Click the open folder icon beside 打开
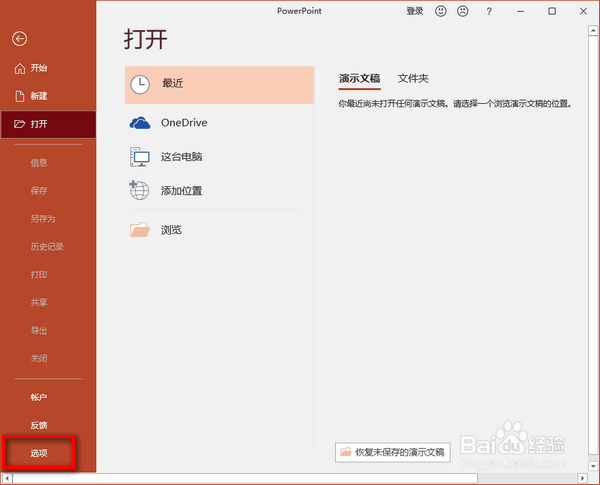The height and width of the screenshot is (485, 600). [x=20, y=124]
